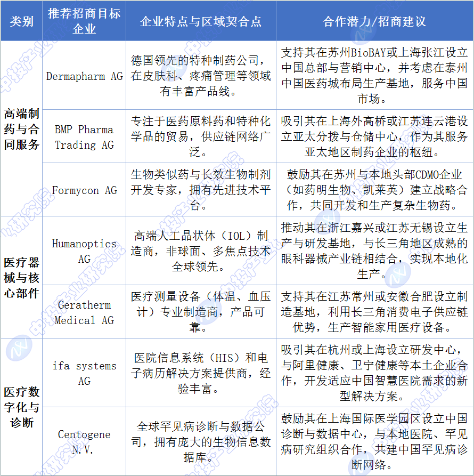The height and width of the screenshot is (476, 474).
Task: Click the 德国领先的特种制药公司 description cell
Action: (201, 76)
